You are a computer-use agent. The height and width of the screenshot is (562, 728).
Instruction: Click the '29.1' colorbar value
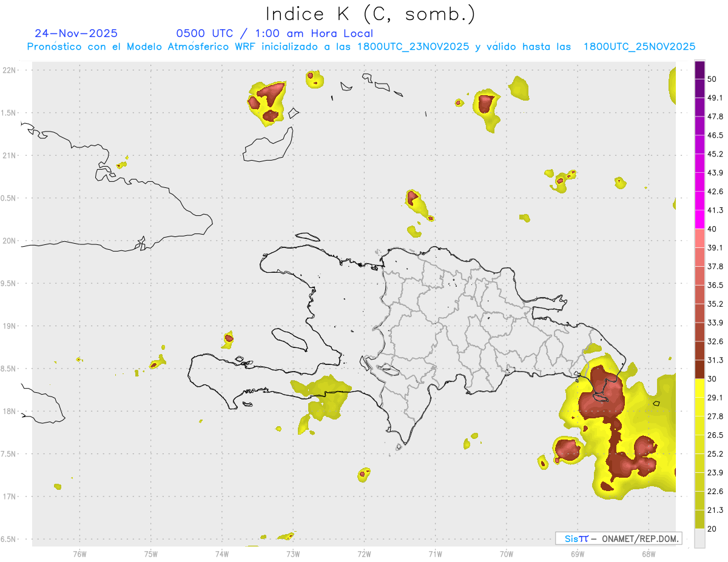715,398
